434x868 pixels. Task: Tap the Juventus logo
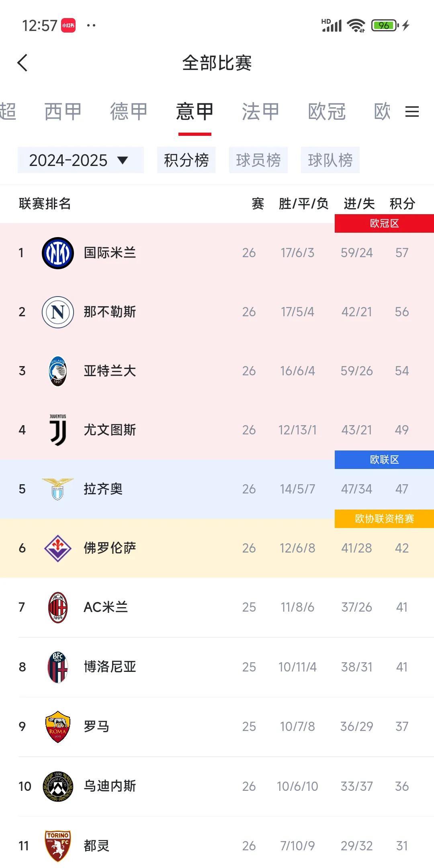(58, 430)
